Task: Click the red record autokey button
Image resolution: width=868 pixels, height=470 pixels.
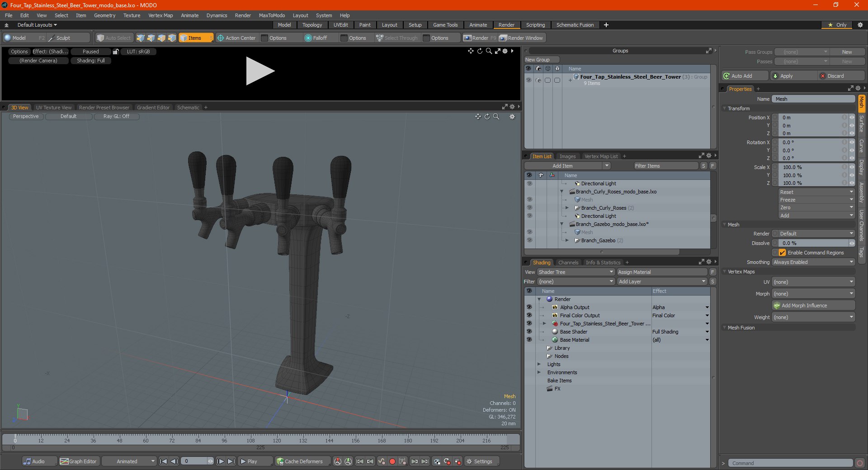Action: pyautogui.click(x=392, y=461)
